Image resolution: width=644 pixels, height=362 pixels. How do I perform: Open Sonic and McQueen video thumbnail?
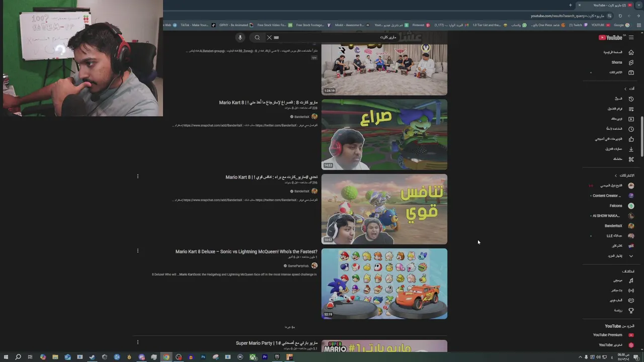384,284
